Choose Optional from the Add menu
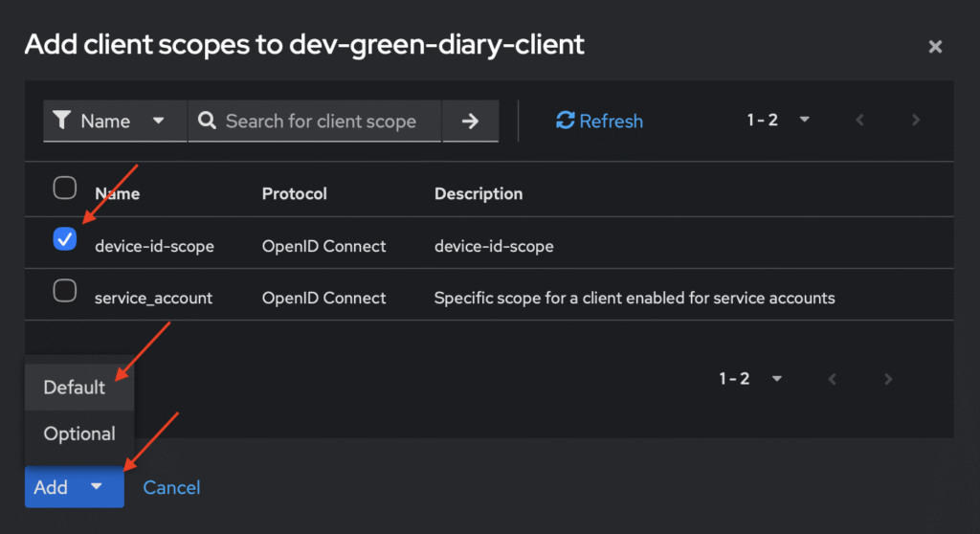Image resolution: width=980 pixels, height=534 pixels. tap(79, 434)
